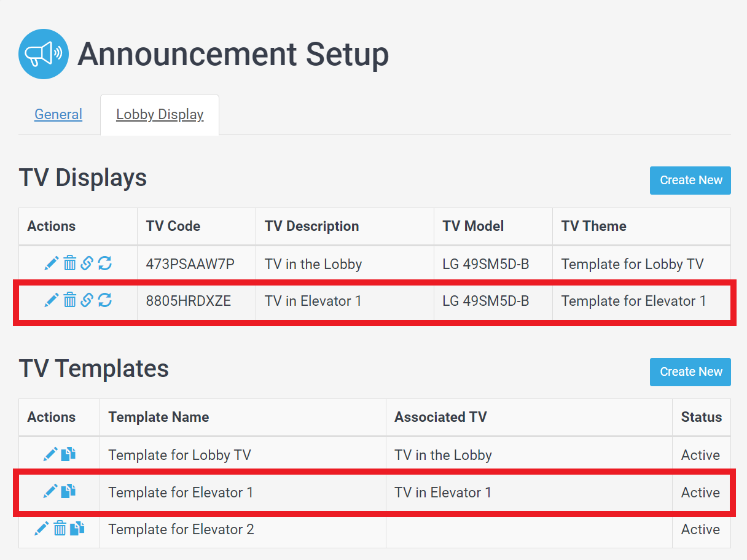Screen dimensions: 747x560
Task: Click the megaphone Announcement Setup logo
Action: (x=44, y=54)
